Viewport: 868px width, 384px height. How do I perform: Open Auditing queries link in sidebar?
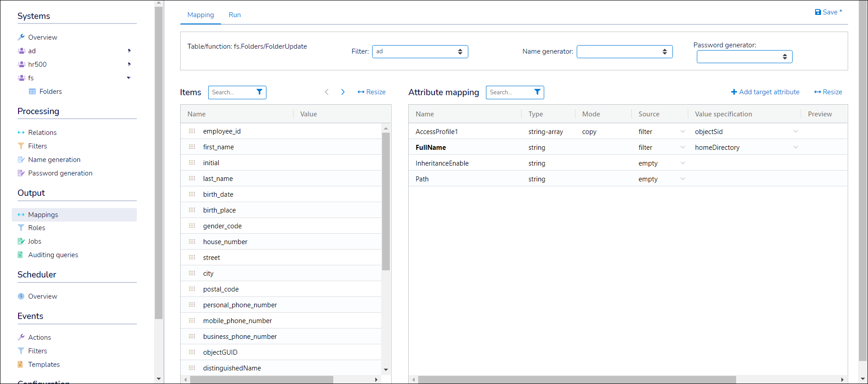tap(53, 255)
